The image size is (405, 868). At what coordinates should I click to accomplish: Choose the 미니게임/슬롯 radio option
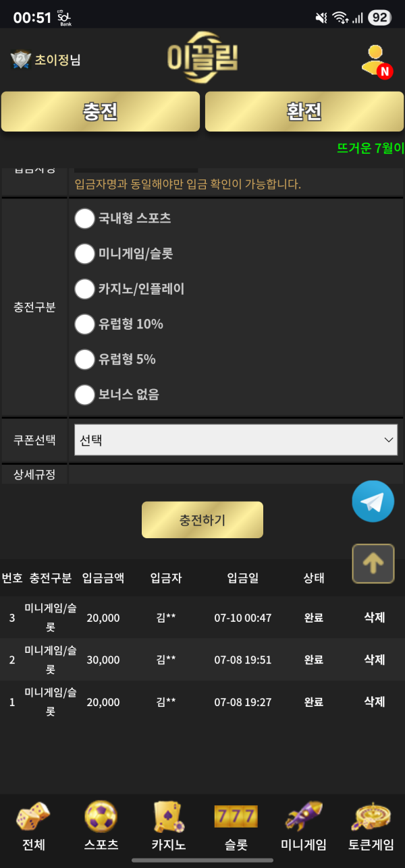[x=84, y=254]
